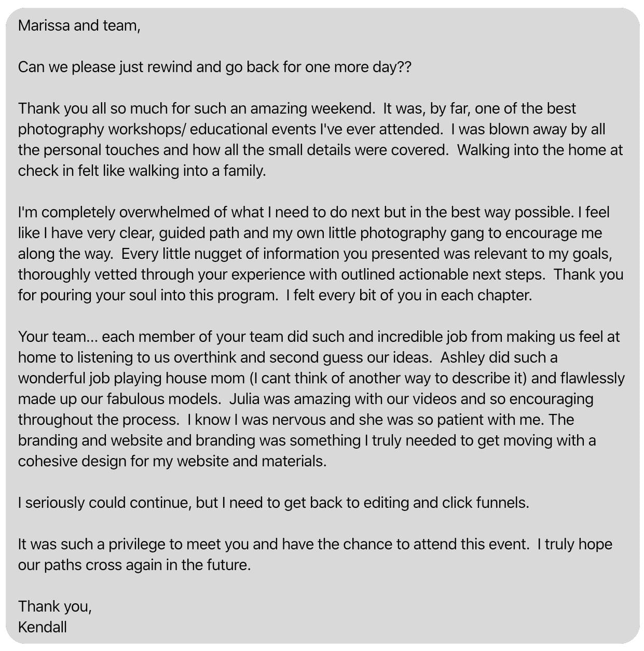
Task: Click the line 'our paths cross again in the future.'
Action: pyautogui.click(x=134, y=565)
